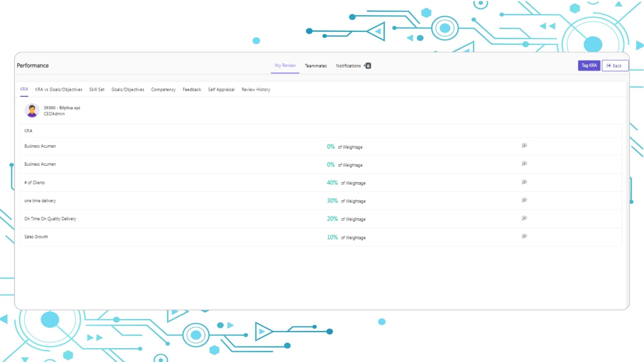Select On Time On Quality Delivery KRA
This screenshot has height=362, width=644.
tap(50, 219)
